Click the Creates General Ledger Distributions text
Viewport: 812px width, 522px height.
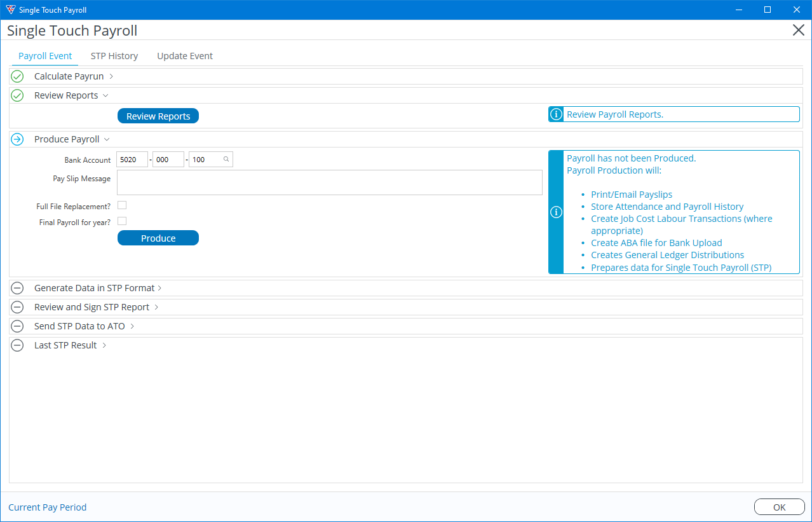[668, 255]
